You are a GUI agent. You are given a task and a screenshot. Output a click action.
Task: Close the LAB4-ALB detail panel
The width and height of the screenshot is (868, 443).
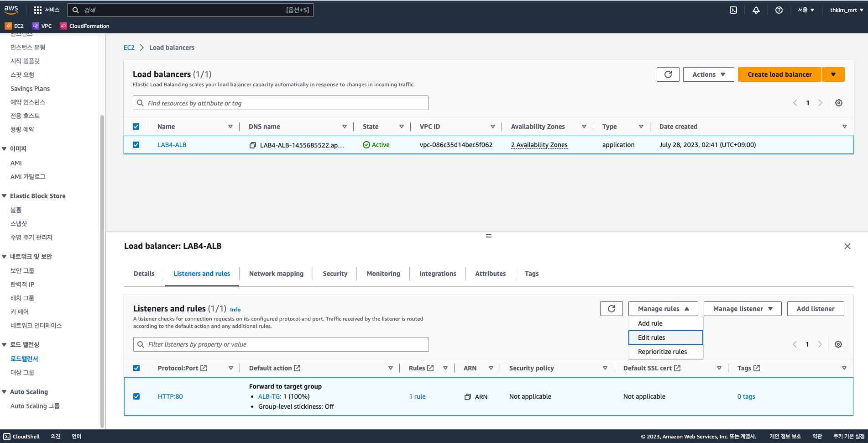point(847,246)
